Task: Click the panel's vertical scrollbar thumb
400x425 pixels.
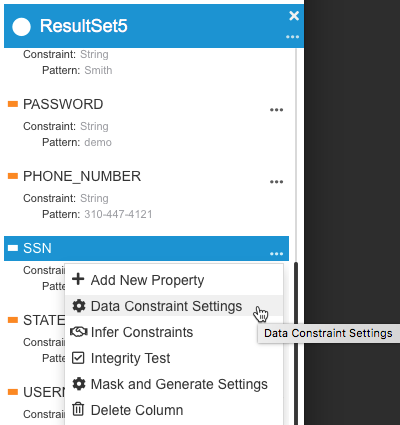Action: click(x=296, y=343)
